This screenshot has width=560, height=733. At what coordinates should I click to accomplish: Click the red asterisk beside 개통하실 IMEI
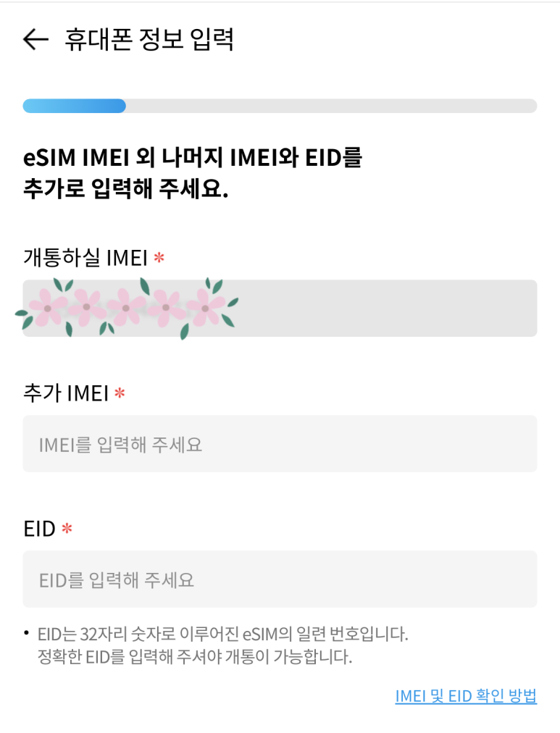pos(159,257)
